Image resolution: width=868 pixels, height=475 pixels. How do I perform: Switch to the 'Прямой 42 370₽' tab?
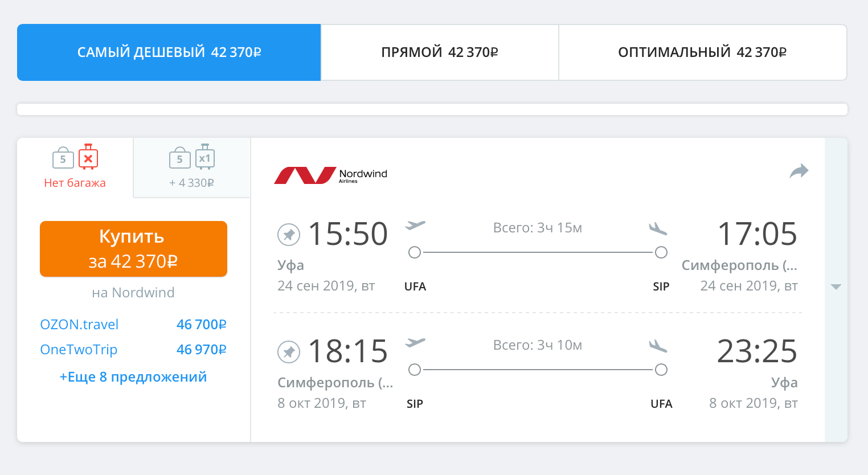pyautogui.click(x=440, y=52)
